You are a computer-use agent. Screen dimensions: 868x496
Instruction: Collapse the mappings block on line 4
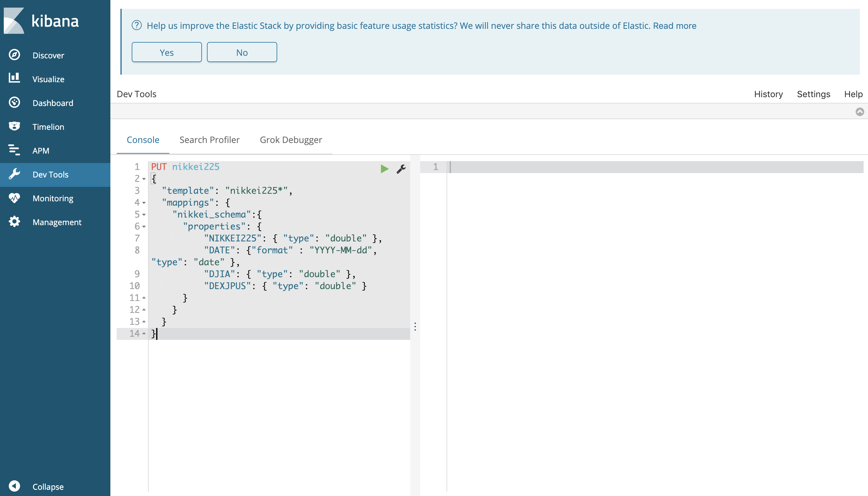click(x=144, y=203)
